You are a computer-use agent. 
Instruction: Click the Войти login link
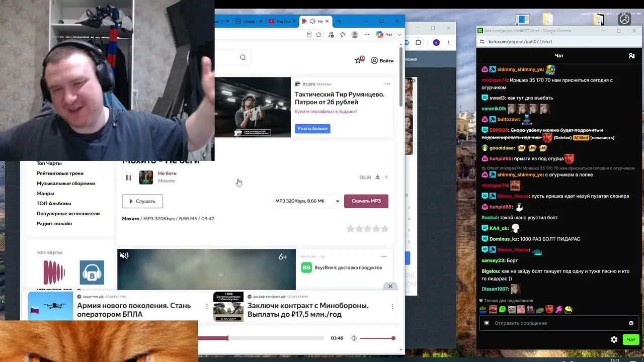point(382,60)
